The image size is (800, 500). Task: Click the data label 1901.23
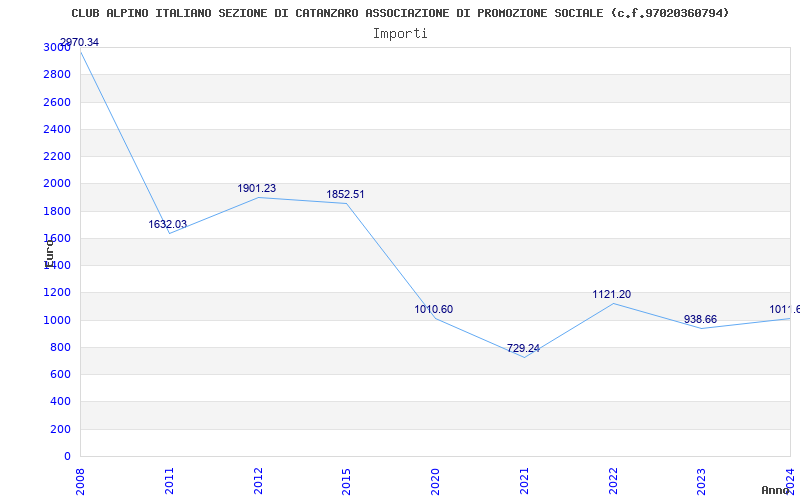(x=257, y=188)
